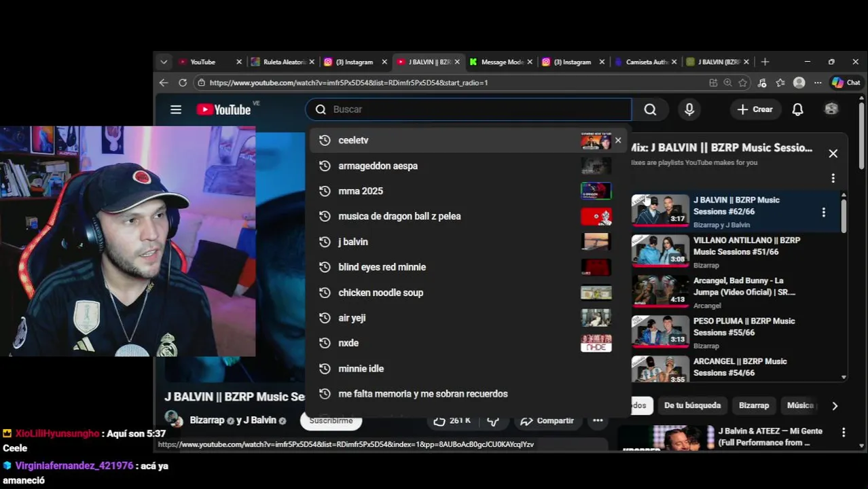Switch to the Camiseta Auth tab
The image size is (868, 489).
coord(646,62)
